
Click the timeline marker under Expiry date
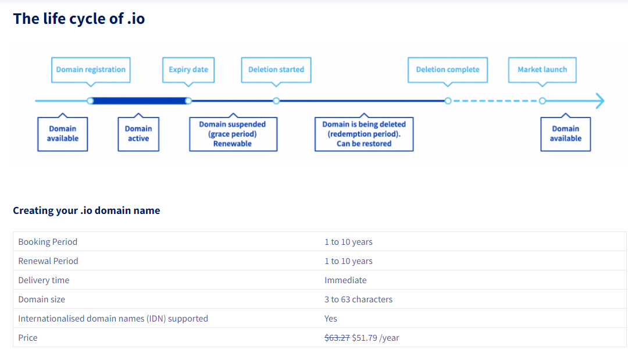(188, 101)
